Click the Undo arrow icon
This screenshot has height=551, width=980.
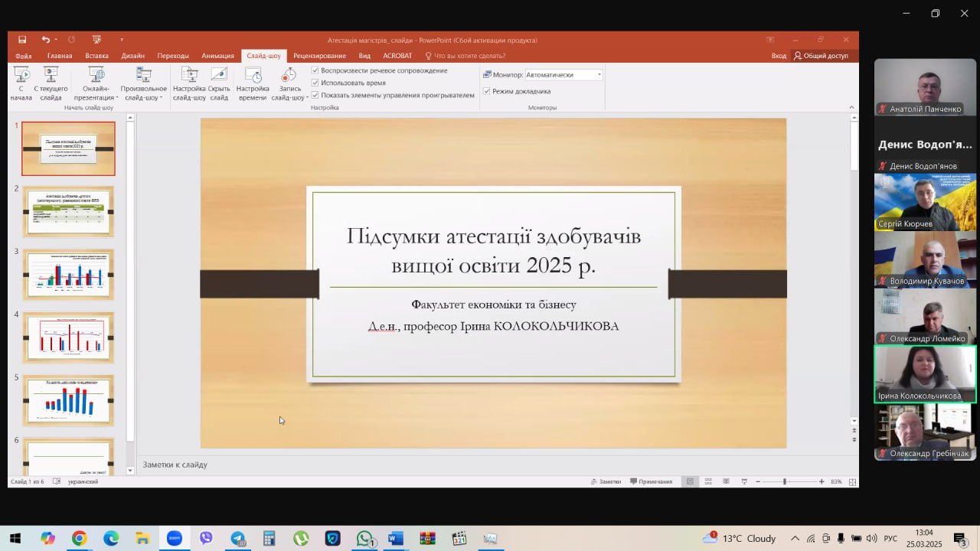click(46, 40)
